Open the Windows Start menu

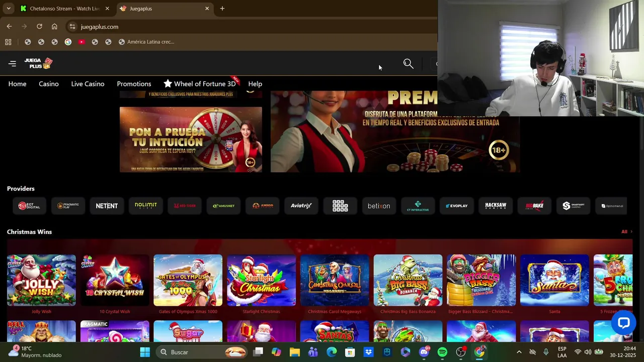[x=145, y=352]
